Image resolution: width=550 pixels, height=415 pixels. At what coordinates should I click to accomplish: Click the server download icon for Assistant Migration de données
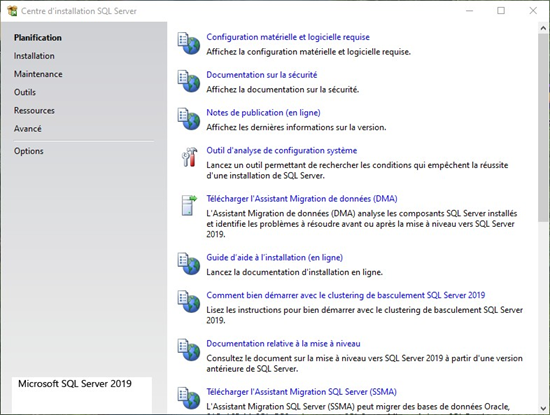(189, 205)
